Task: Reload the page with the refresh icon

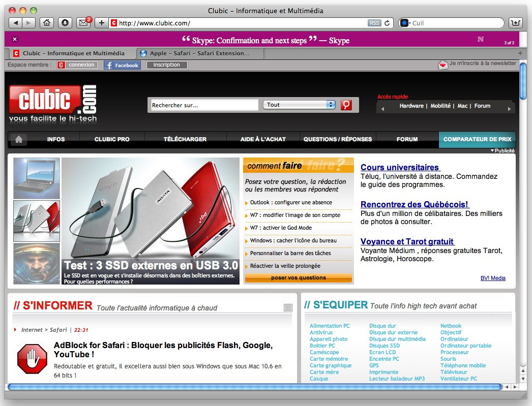Action: pos(388,23)
